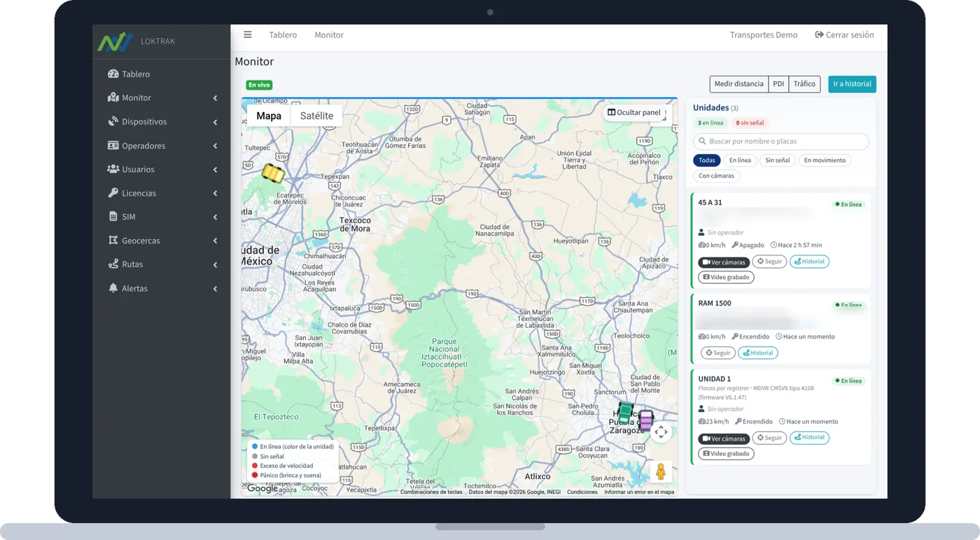Expand the Operadores sidebar menu
The height and width of the screenshot is (540, 980).
point(162,145)
